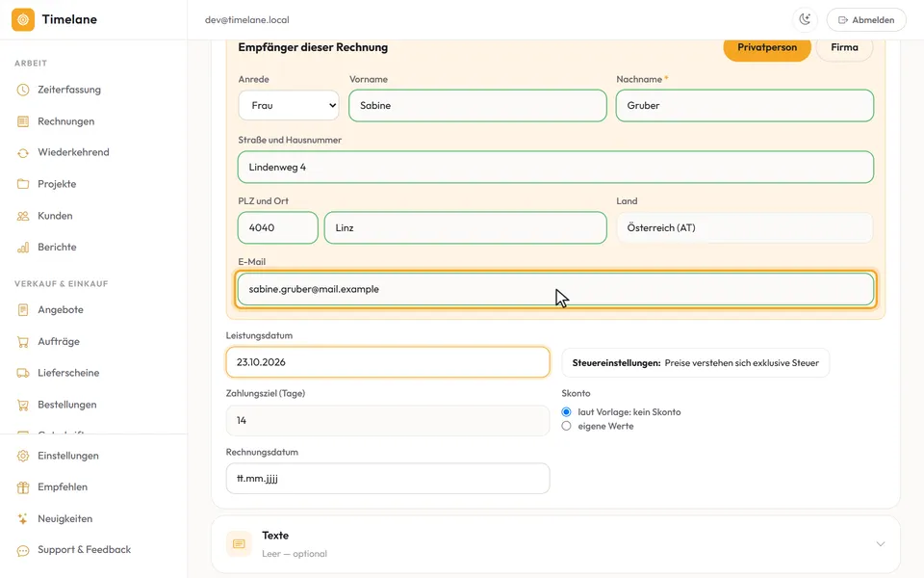The width and height of the screenshot is (924, 578).
Task: Switch recipient type to Privatperson
Action: tap(767, 47)
